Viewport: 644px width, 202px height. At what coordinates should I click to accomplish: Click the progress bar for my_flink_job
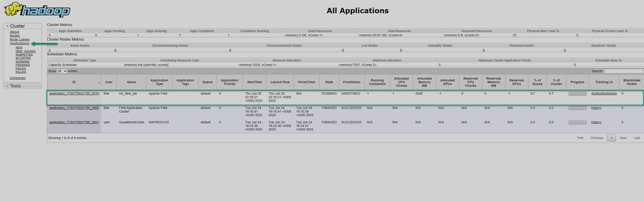coord(577,93)
